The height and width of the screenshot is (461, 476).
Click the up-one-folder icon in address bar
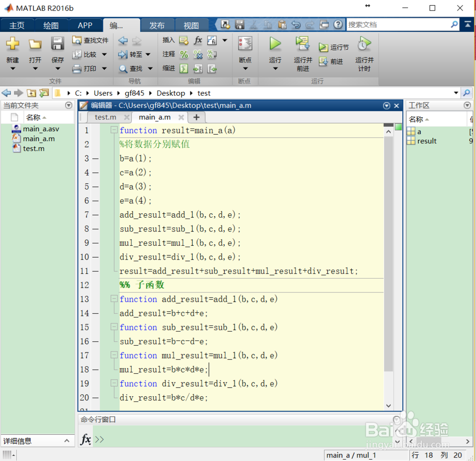point(31,93)
